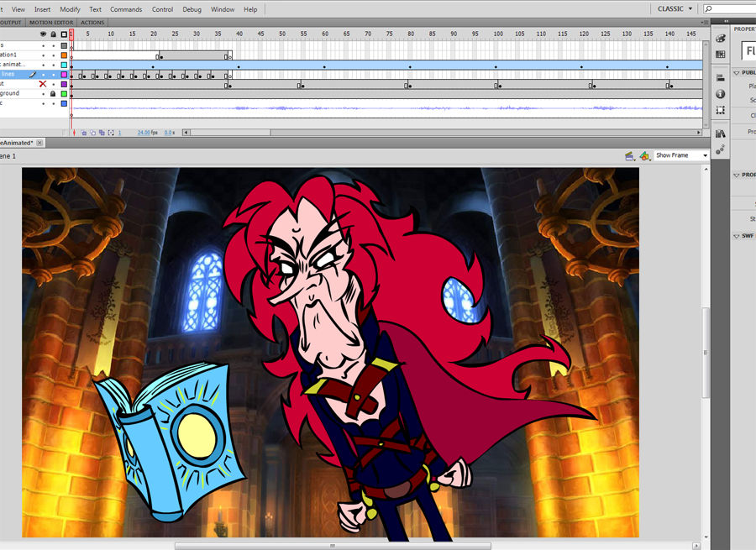Click the search magnifier icon

pyautogui.click(x=709, y=8)
